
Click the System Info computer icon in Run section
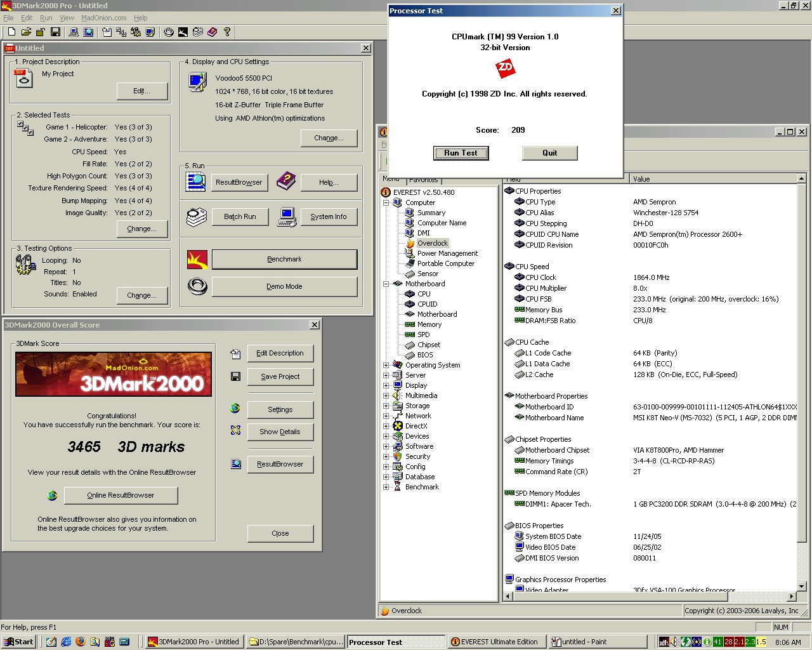click(287, 217)
